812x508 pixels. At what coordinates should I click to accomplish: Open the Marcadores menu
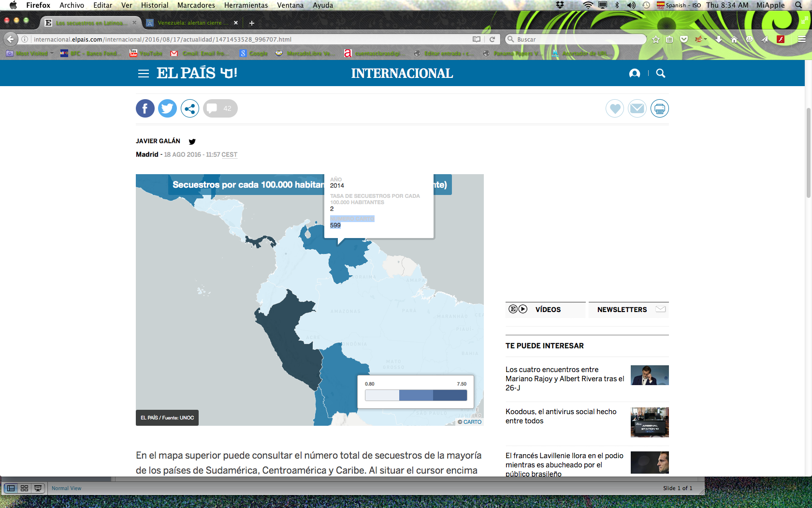coord(196,5)
